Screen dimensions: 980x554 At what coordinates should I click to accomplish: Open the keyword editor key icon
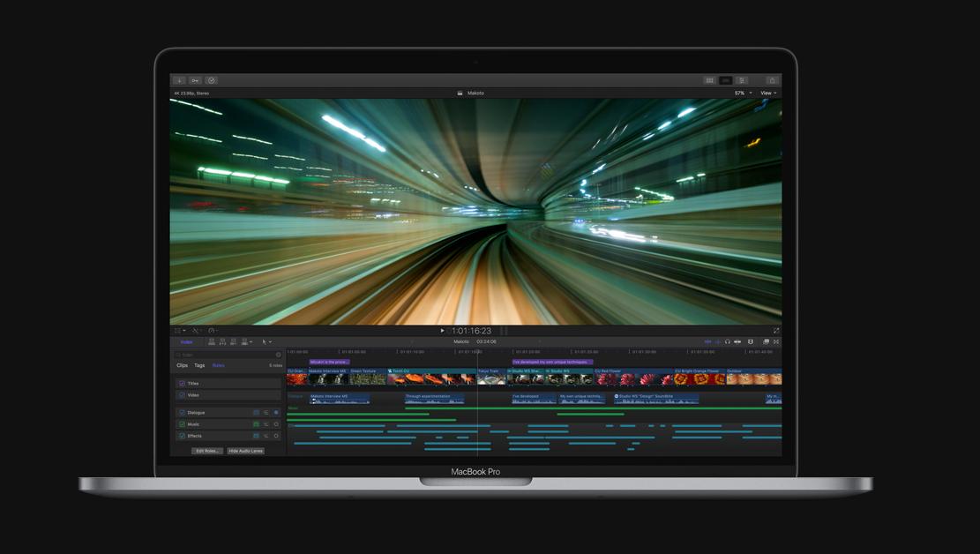click(x=196, y=80)
